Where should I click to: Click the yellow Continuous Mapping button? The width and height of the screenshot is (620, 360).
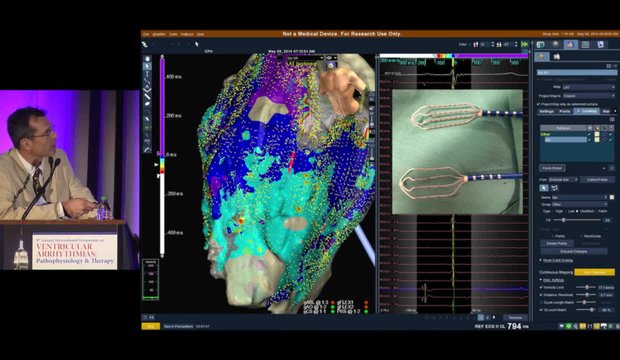click(x=594, y=272)
